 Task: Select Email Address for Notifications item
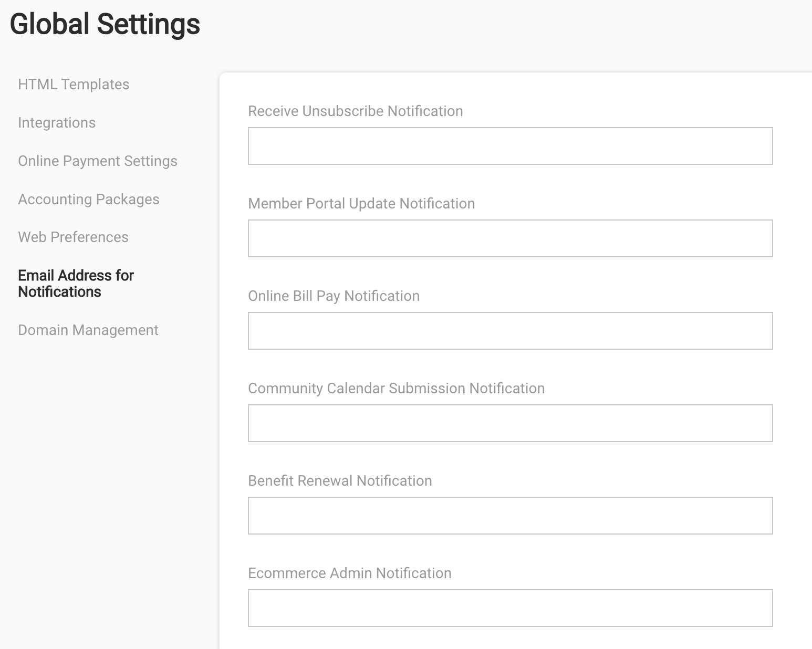(76, 284)
